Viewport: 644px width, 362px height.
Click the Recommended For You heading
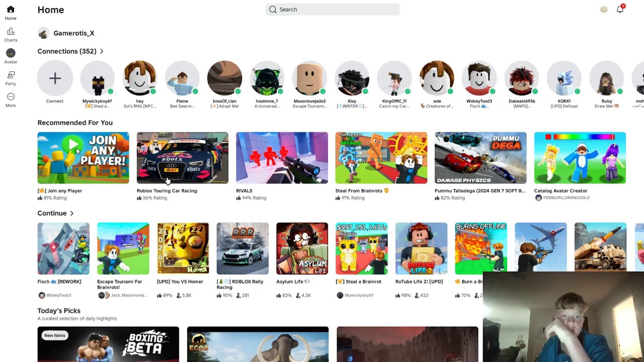(x=75, y=123)
